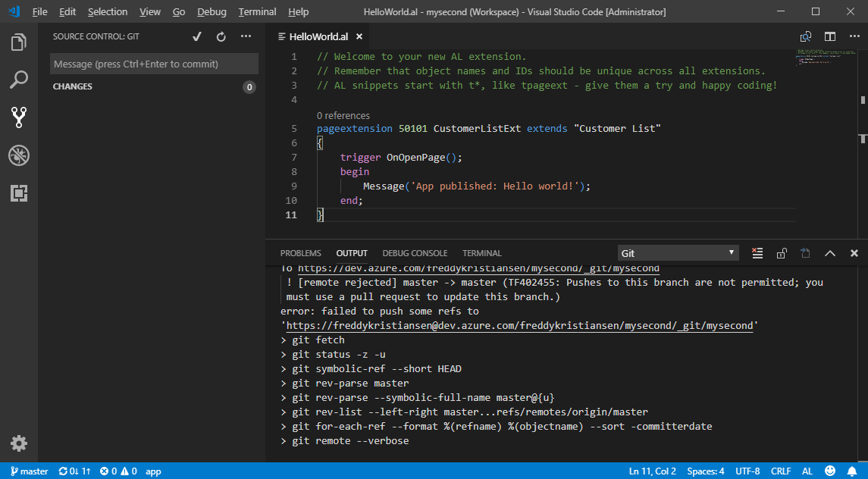The image size is (868, 479).
Task: Click the Commit checkmark icon
Action: pos(197,36)
